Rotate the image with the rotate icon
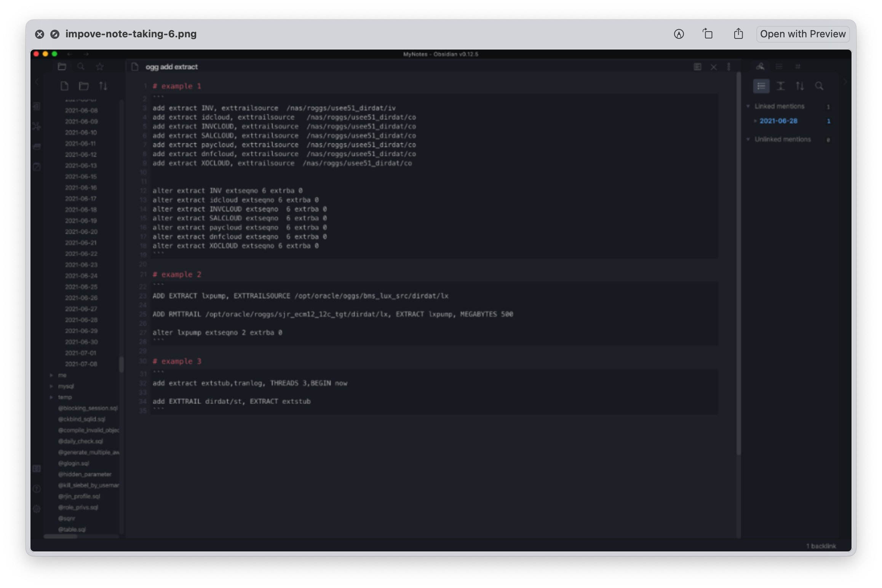This screenshot has width=882, height=588. click(708, 34)
